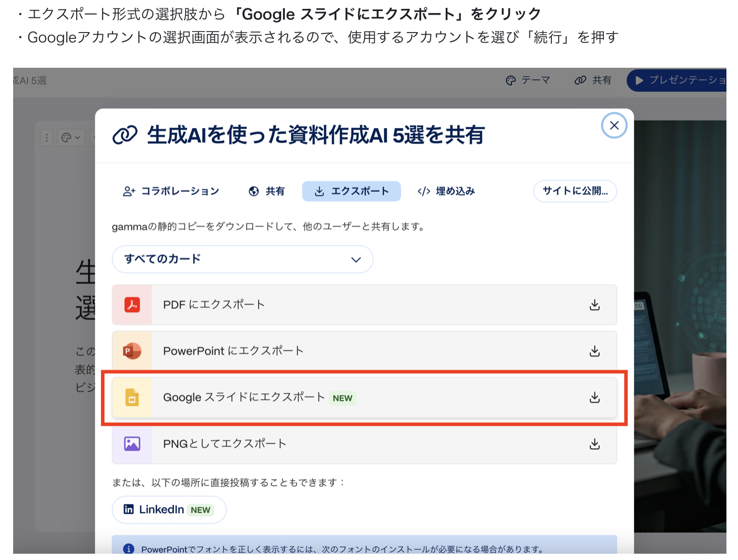This screenshot has width=738, height=560.
Task: Click 共有 in the top toolbar
Action: click(593, 80)
